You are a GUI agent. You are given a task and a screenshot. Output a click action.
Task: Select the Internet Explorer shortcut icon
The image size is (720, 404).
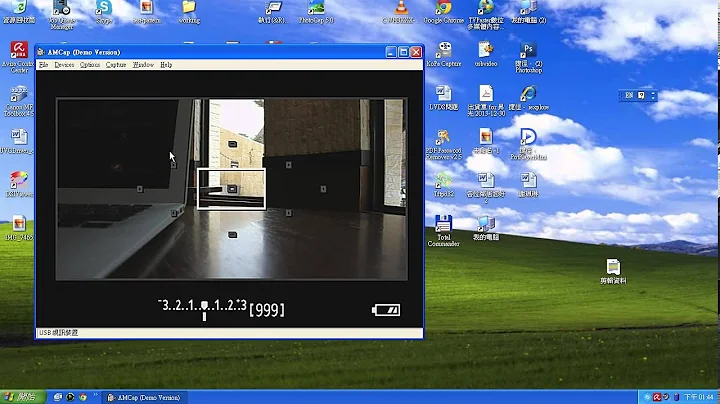tap(529, 97)
